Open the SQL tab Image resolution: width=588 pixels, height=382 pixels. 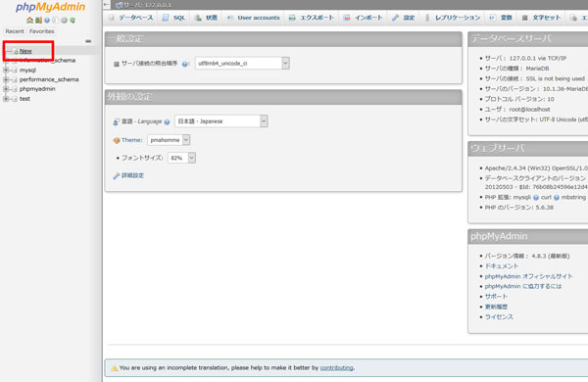pyautogui.click(x=174, y=18)
